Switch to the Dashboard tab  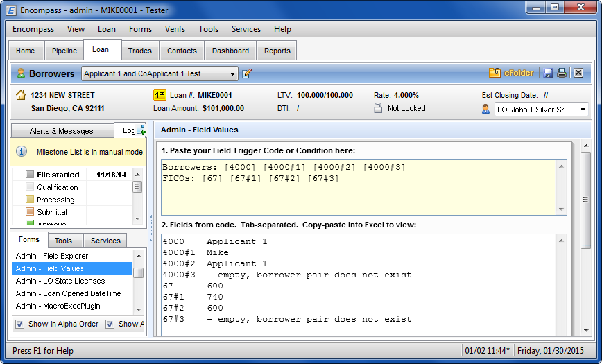[230, 51]
